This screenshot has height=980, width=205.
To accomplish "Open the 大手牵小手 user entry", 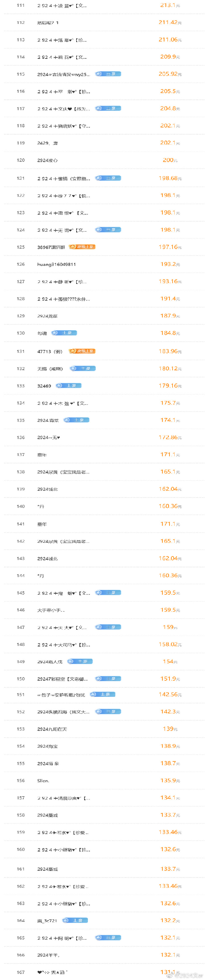I will (x=51, y=610).
